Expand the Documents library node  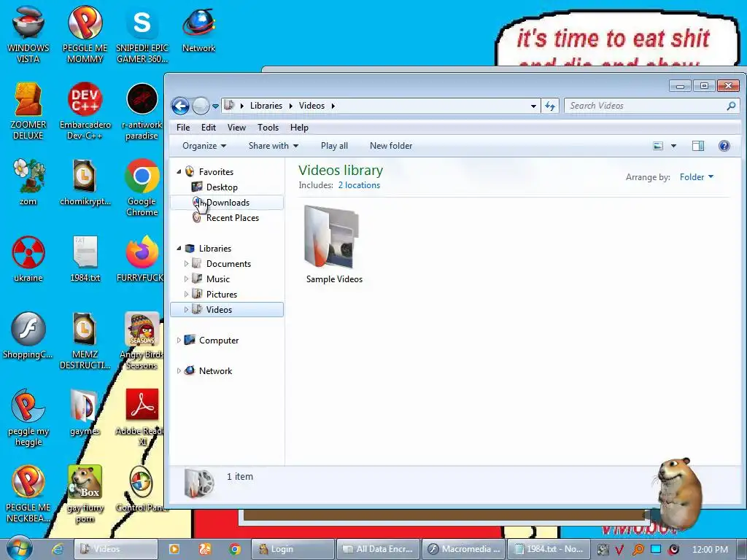[x=186, y=263]
